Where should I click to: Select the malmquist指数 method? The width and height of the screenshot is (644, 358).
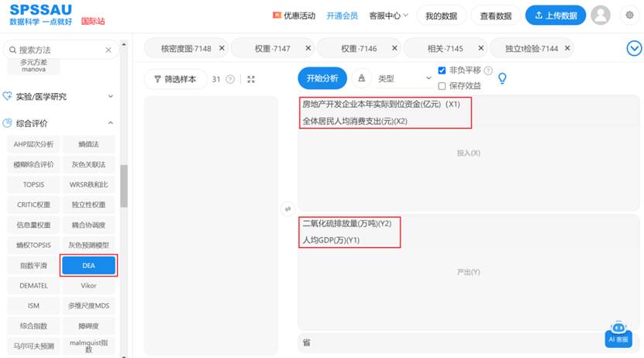(88, 346)
